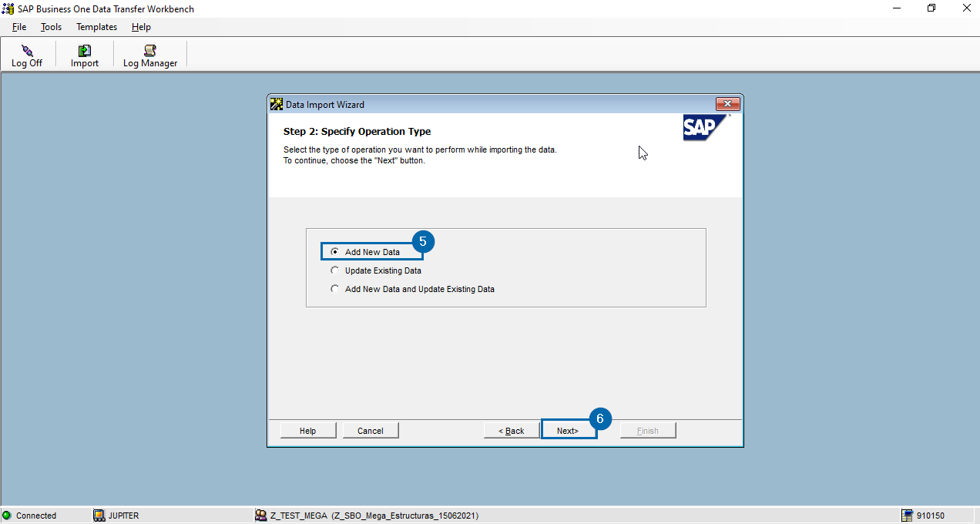Go back to the previous wizard step
The width and height of the screenshot is (980, 524).
[x=512, y=431]
